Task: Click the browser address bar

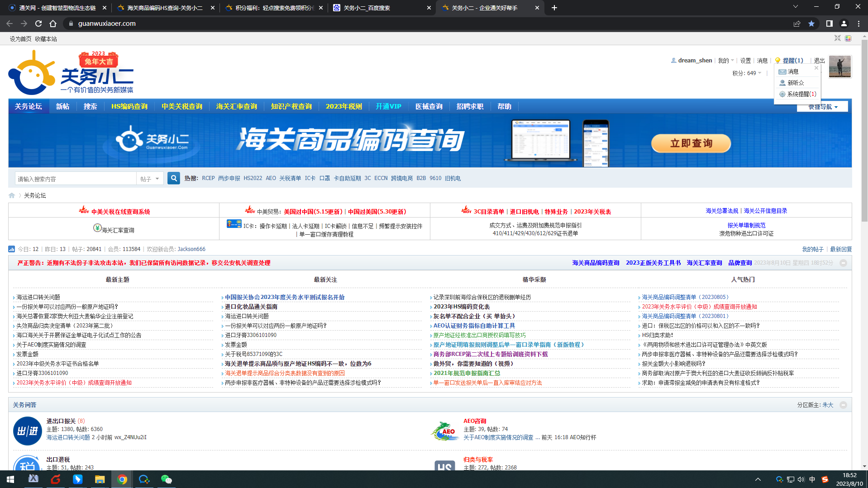Action: pos(425,24)
